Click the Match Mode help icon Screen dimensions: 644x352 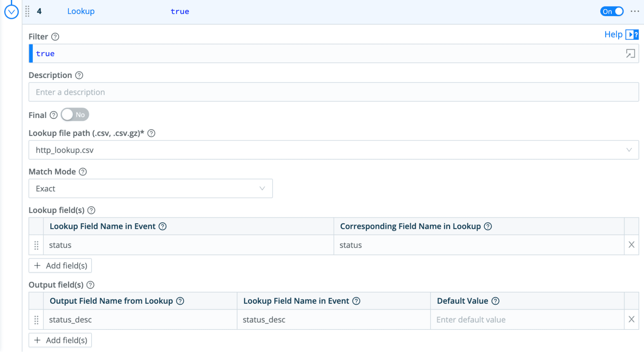(x=83, y=172)
